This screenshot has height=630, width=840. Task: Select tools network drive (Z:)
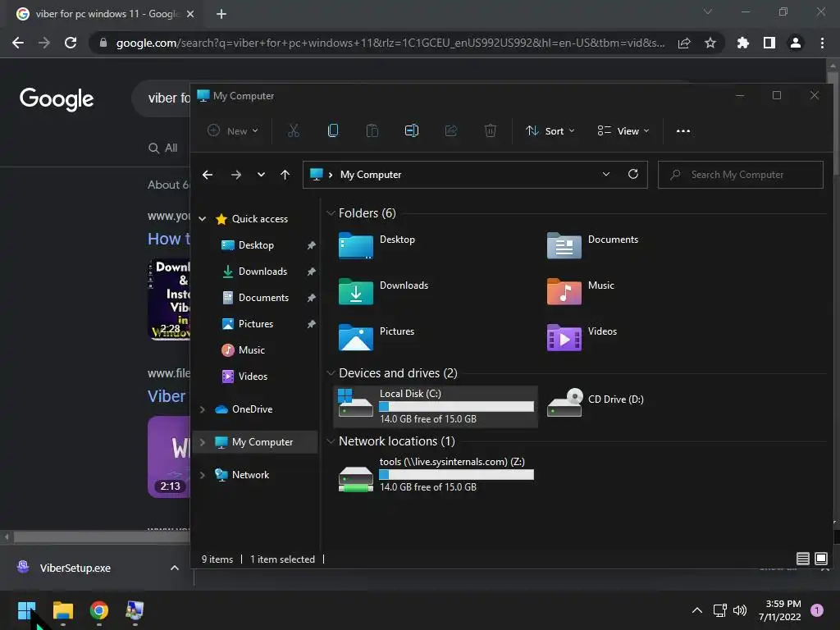(436, 474)
